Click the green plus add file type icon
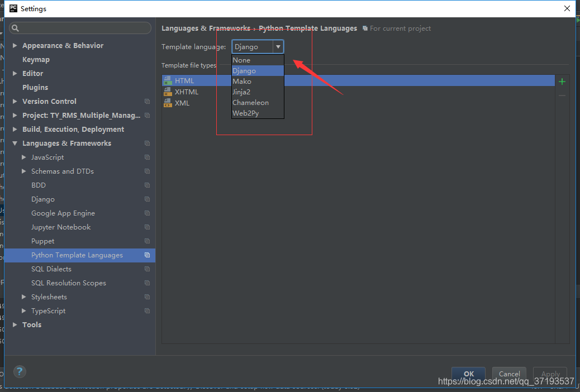 click(562, 82)
